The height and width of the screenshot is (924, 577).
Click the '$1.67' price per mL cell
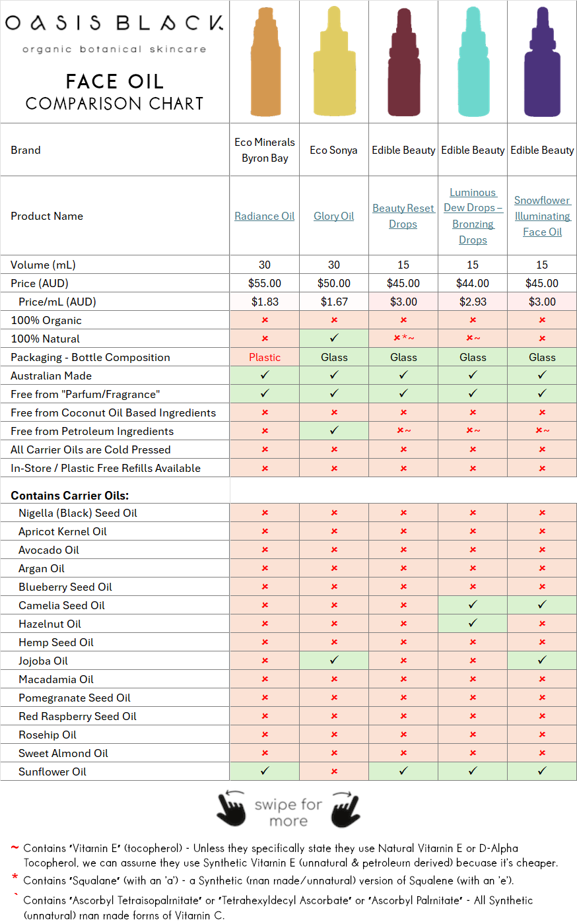click(x=334, y=302)
